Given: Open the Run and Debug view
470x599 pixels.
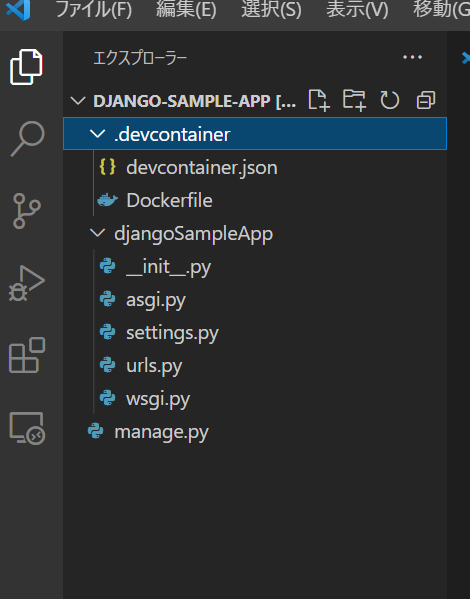Looking at the screenshot, I should (x=26, y=283).
